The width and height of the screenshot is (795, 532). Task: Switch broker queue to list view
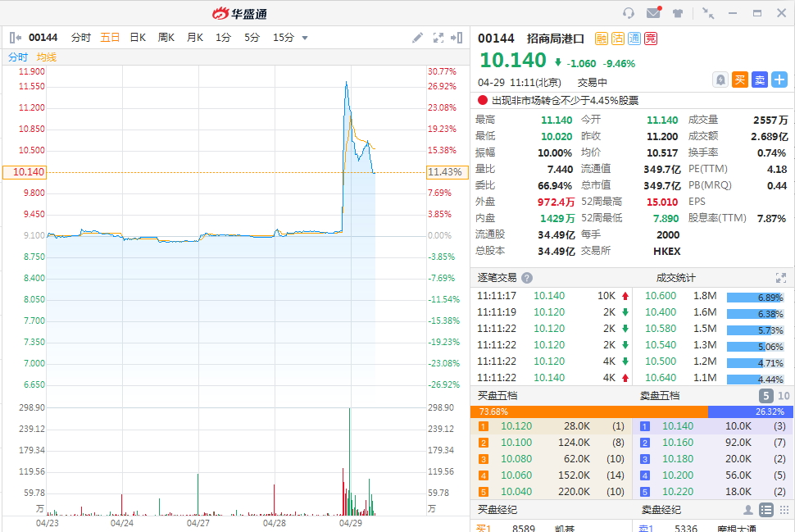pos(766,510)
